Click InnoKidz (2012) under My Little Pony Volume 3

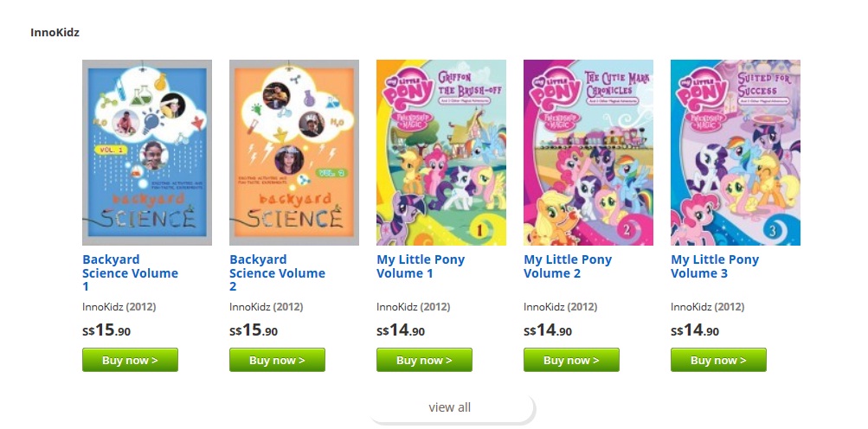pos(708,306)
